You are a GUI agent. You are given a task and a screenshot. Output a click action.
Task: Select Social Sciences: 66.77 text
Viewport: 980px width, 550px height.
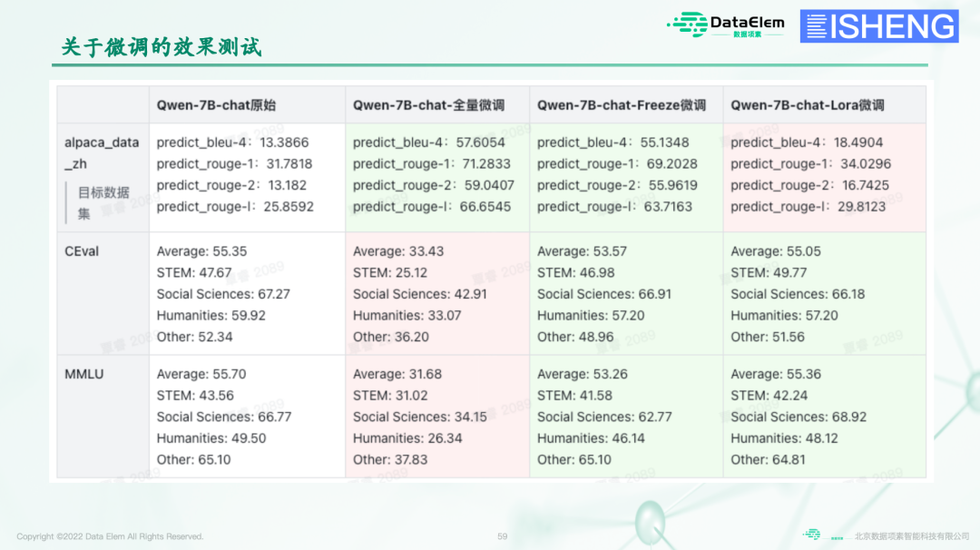point(224,417)
